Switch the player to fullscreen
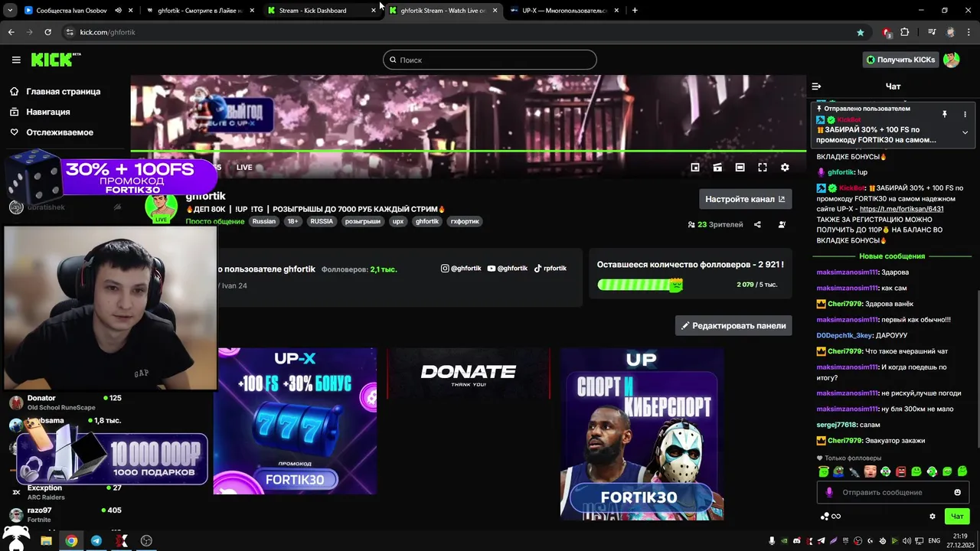Screen dimensions: 980x551 click(x=763, y=167)
